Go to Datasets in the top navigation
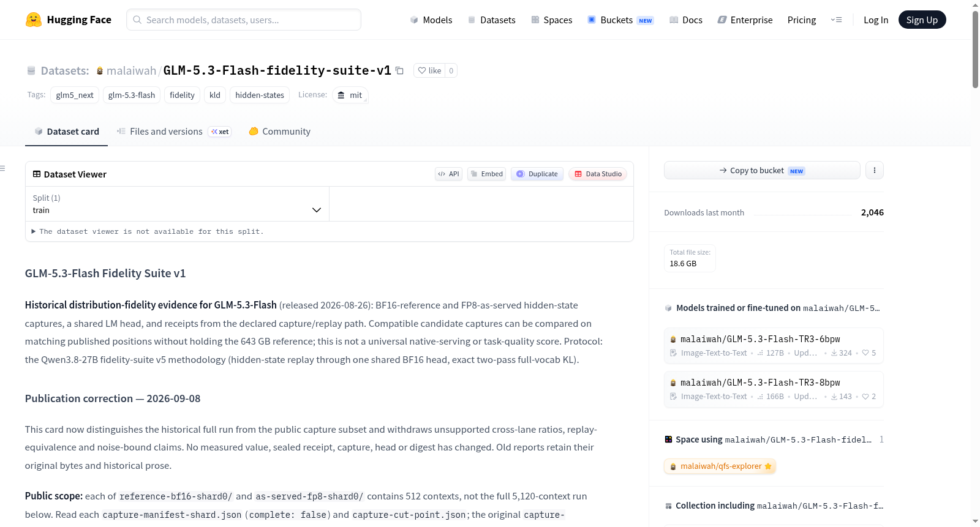 491,20
